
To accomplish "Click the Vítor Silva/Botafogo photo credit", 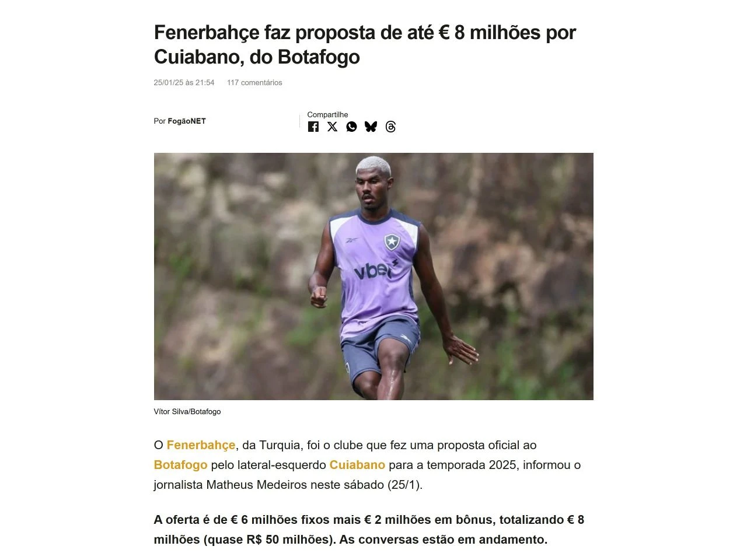I will point(187,412).
